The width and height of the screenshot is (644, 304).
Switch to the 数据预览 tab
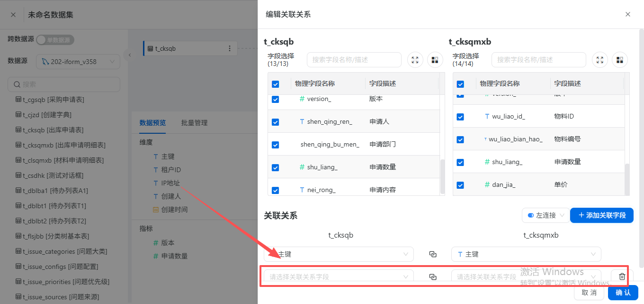click(x=152, y=123)
